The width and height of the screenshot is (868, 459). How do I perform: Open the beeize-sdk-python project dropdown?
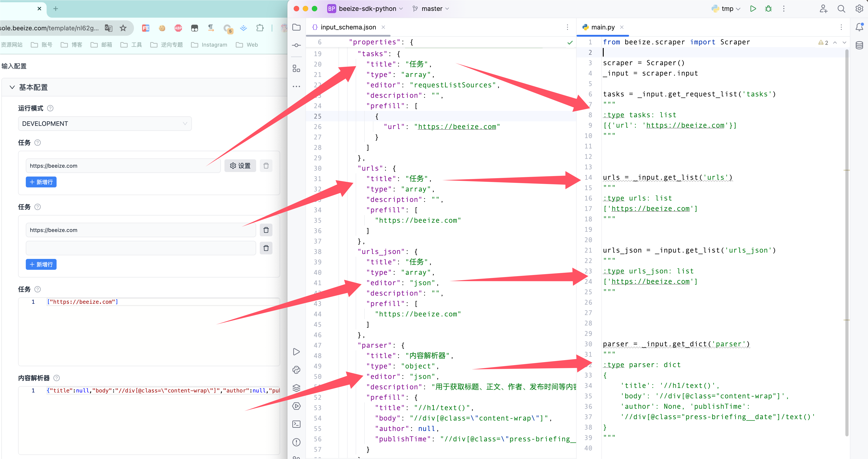pyautogui.click(x=365, y=9)
